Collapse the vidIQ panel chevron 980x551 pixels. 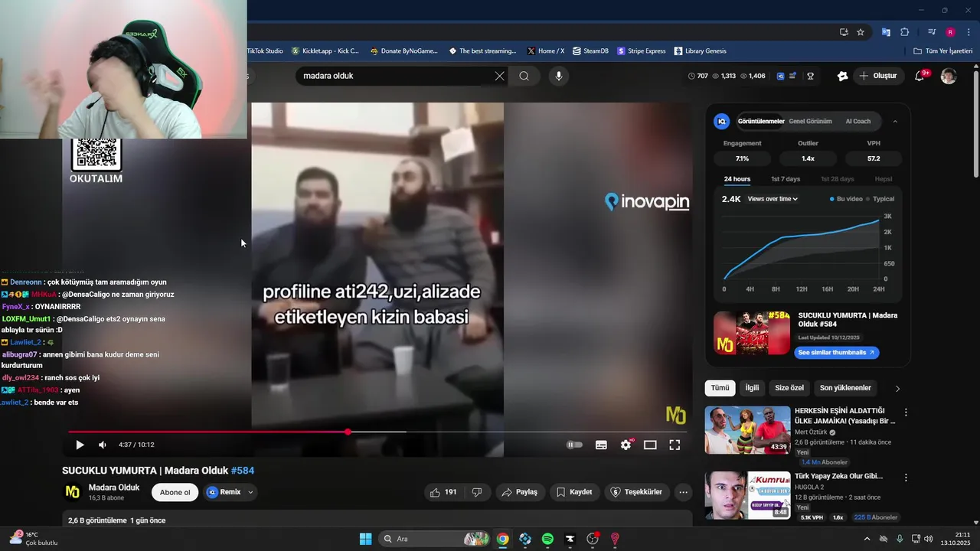tap(895, 121)
